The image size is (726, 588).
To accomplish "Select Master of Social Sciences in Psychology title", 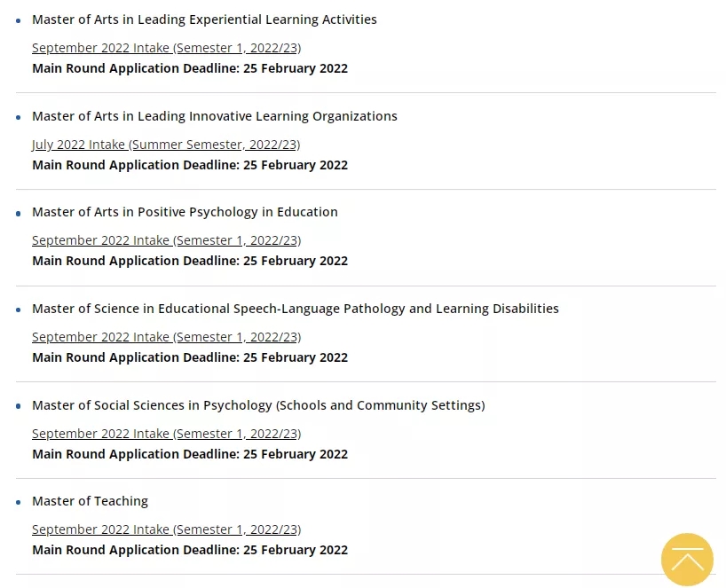I will click(x=258, y=405).
